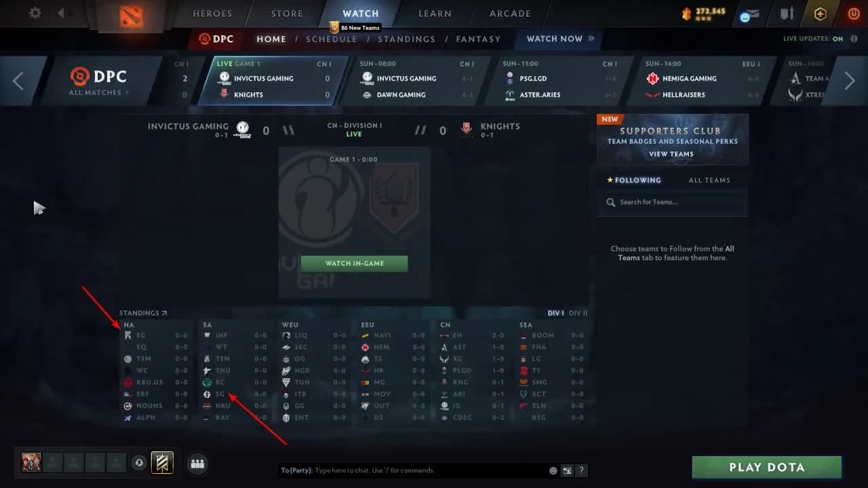Open the emoticon picker in chat
Screen dimensions: 868x488
(x=553, y=470)
